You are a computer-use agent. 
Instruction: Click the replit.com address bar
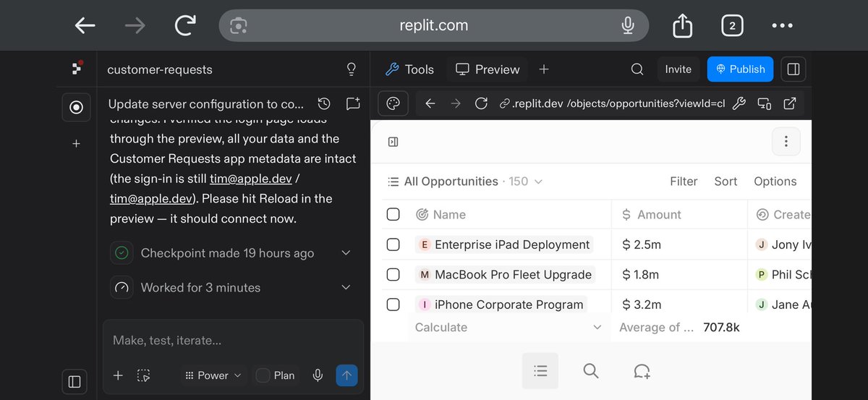coord(434,25)
